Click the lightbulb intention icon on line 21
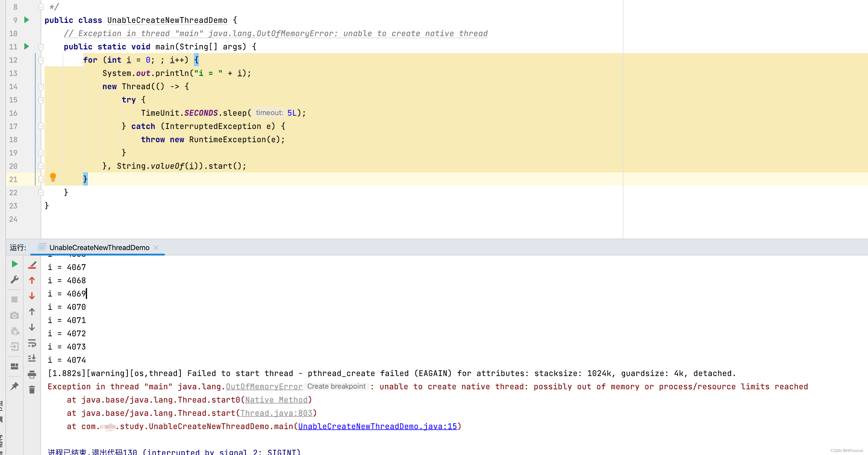 pos(53,177)
